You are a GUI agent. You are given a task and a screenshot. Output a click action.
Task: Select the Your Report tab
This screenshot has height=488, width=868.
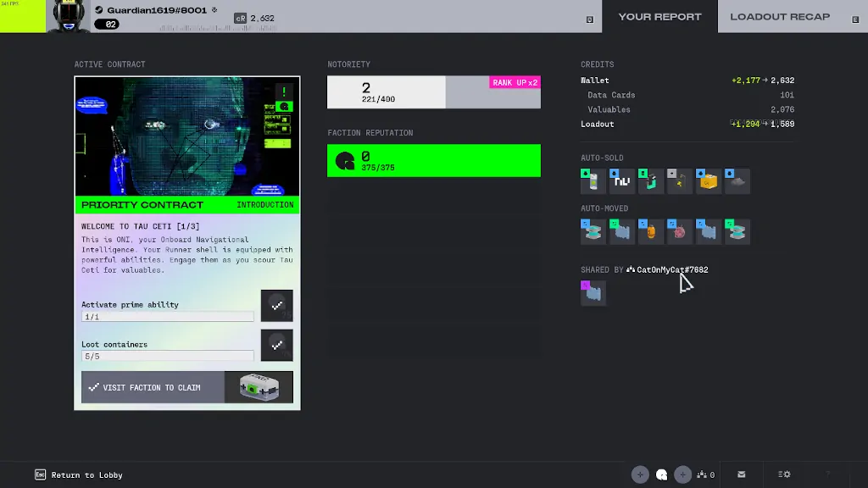[x=659, y=17]
